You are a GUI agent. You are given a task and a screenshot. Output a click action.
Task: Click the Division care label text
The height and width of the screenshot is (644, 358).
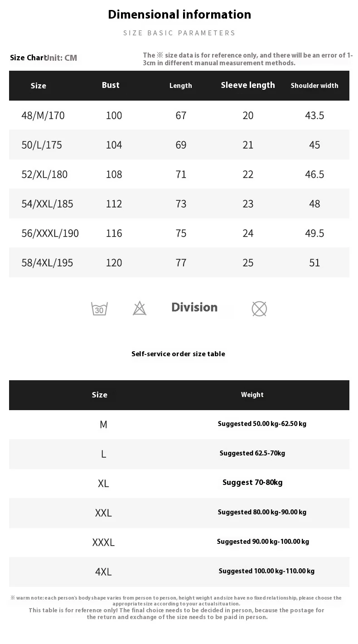(194, 307)
